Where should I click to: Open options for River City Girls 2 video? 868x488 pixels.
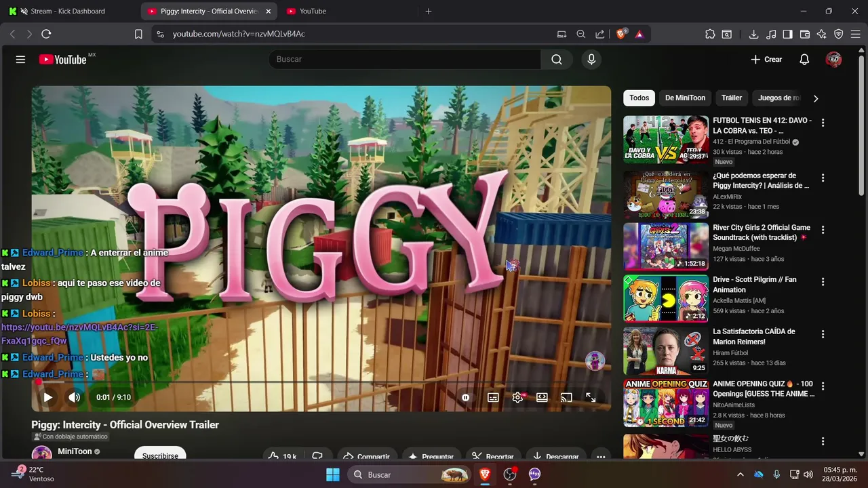point(823,230)
